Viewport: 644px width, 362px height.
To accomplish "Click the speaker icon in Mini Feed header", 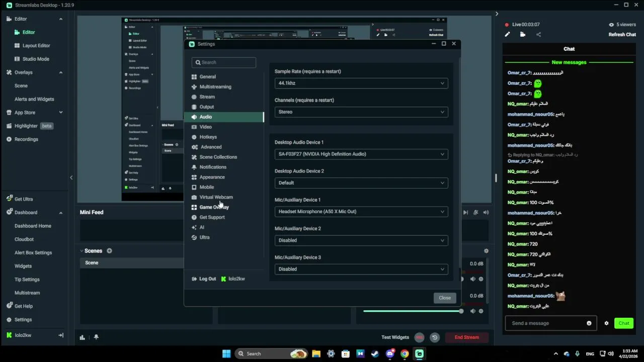I will [486, 213].
